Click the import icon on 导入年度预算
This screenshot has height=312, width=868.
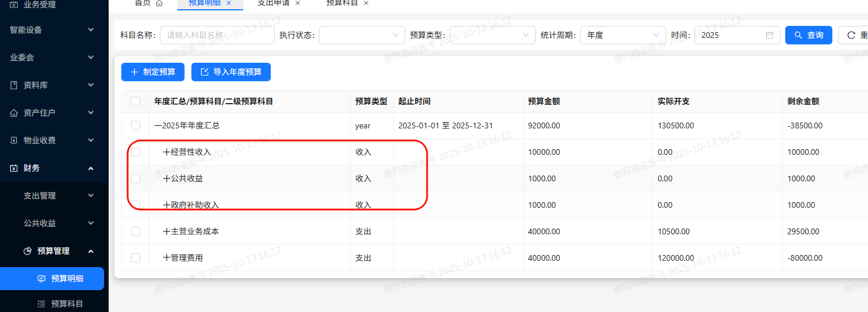coord(205,72)
